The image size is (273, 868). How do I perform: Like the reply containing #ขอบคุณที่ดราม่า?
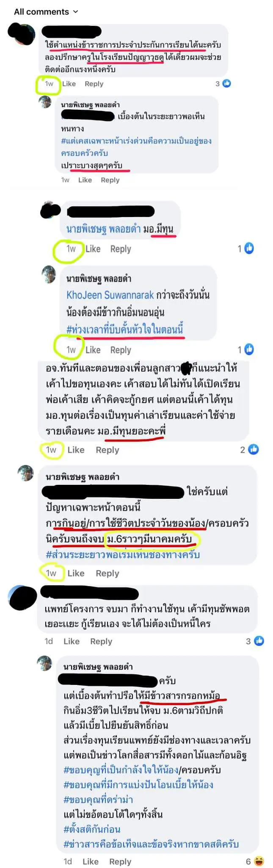pyautogui.click(x=91, y=861)
